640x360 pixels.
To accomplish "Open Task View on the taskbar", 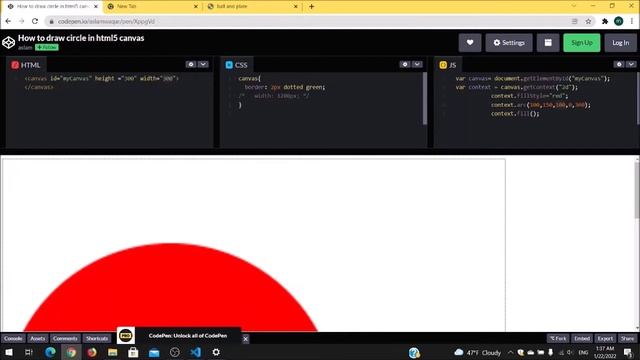I will [29, 352].
